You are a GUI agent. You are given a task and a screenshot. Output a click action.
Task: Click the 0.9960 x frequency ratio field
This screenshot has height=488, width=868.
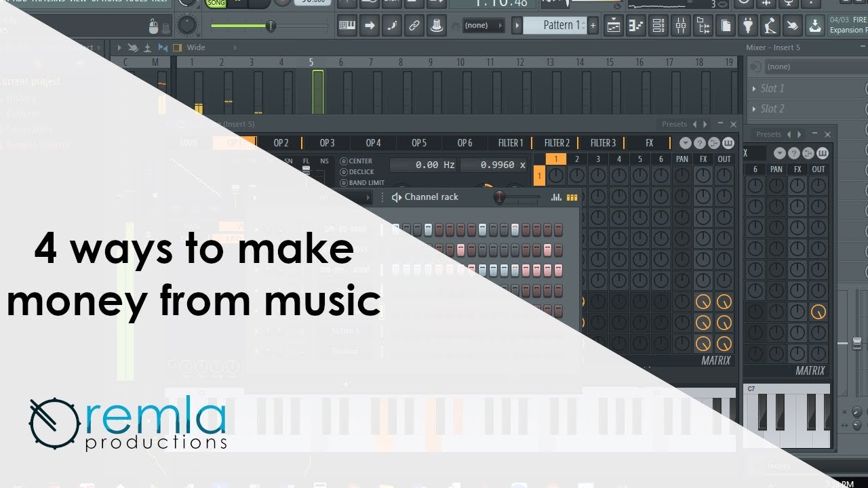tap(494, 165)
